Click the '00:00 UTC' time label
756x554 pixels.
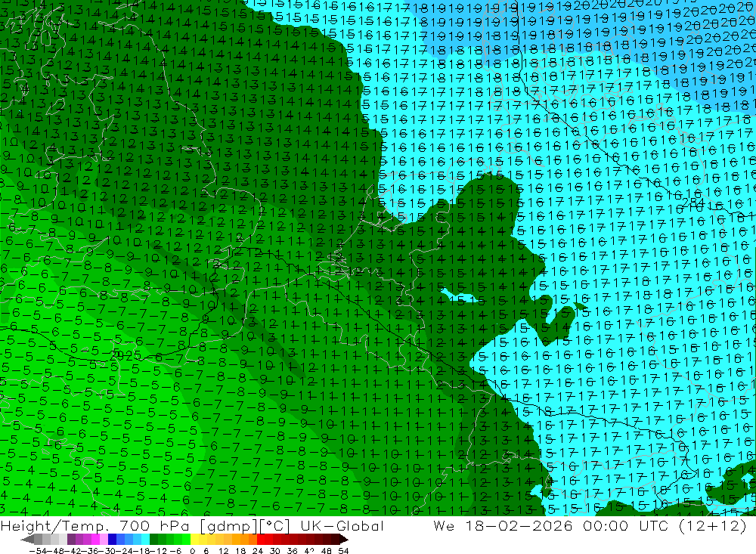click(x=627, y=525)
